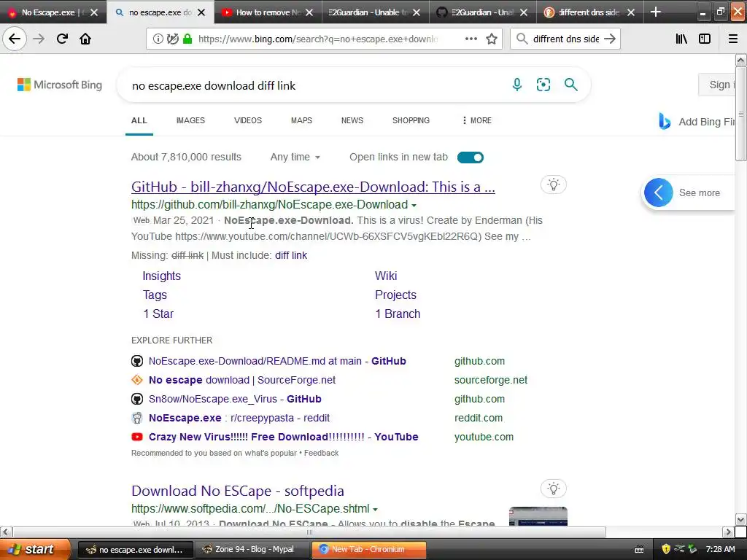The width and height of the screenshot is (747, 560).
Task: Open No escape download SourceForge.net link
Action: click(x=242, y=380)
